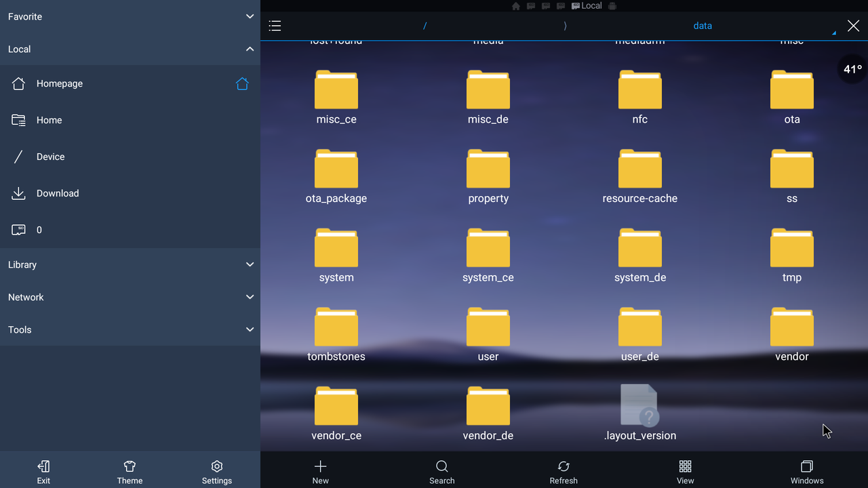The width and height of the screenshot is (868, 488).
Task: Change the View mode
Action: pyautogui.click(x=686, y=472)
